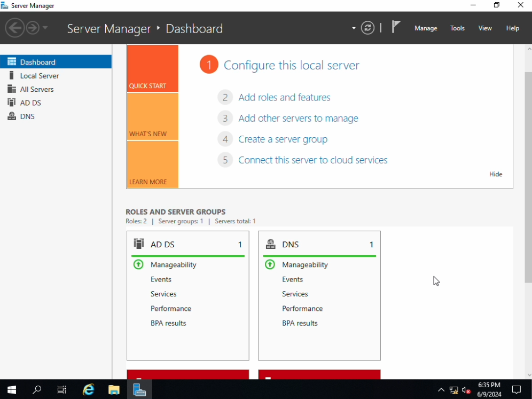
Task: Open Internet Explorer from the taskbar
Action: pyautogui.click(x=89, y=389)
